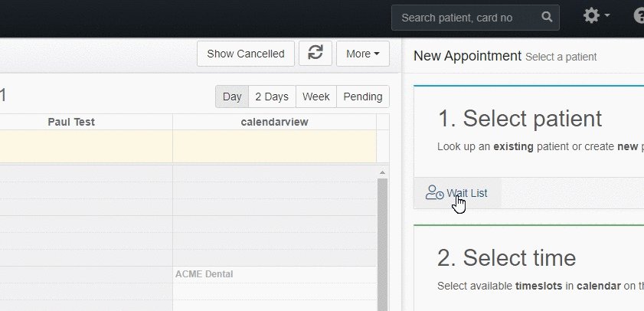Screen dimensions: 644x311
Task: Switch calendar to Day view
Action: 232,97
